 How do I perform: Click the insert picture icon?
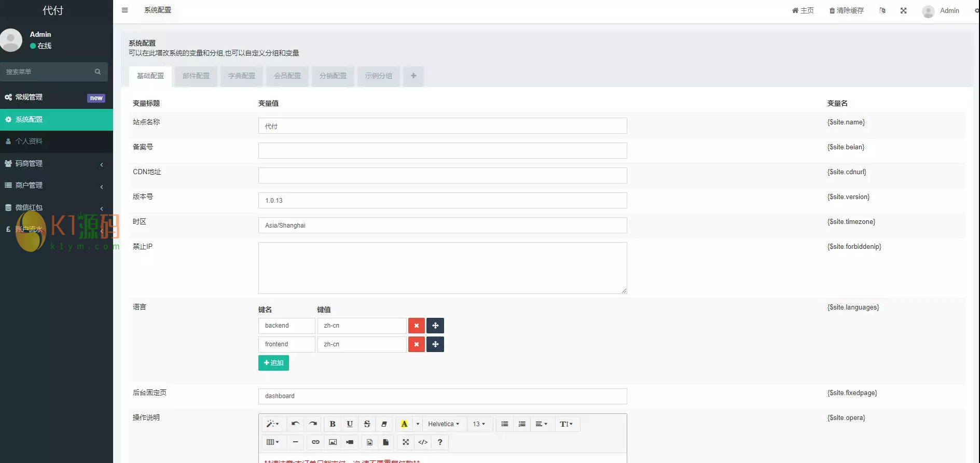click(x=333, y=442)
